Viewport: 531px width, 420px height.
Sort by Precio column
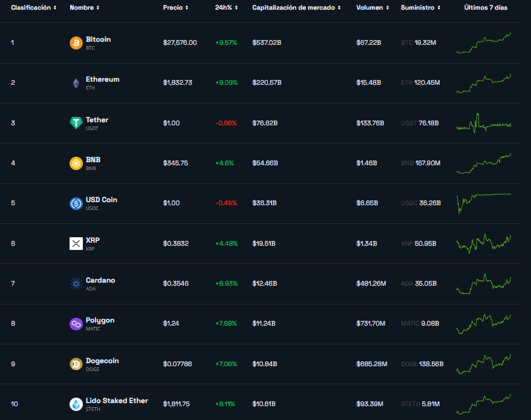[175, 7]
